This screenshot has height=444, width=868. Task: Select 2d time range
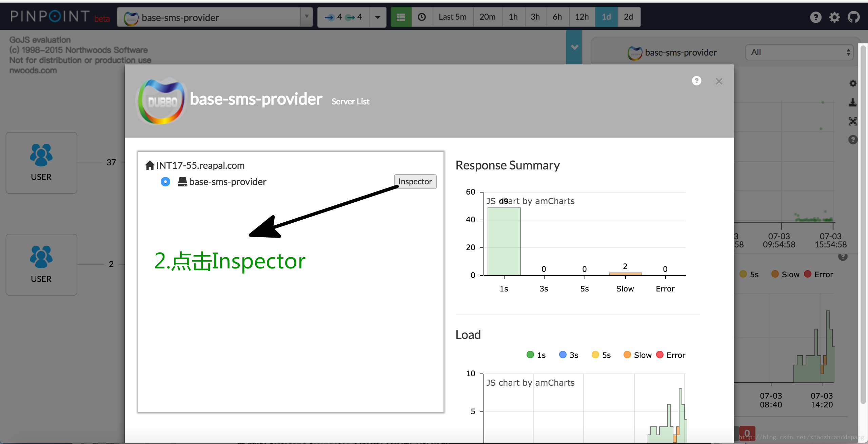tap(629, 17)
